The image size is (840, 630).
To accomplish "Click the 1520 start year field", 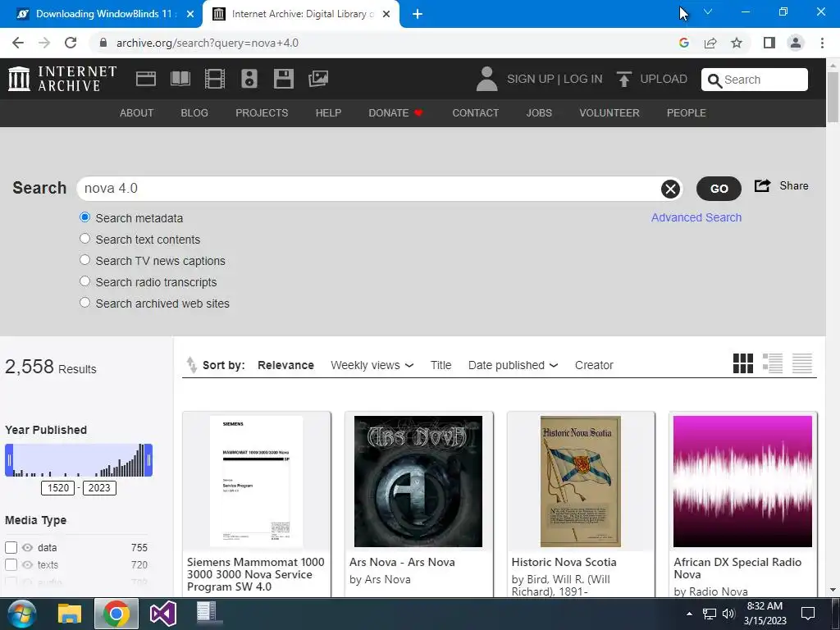I will click(x=58, y=488).
